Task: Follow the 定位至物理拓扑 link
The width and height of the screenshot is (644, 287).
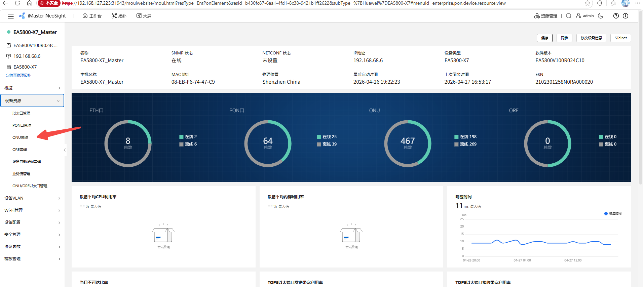Action: (18, 75)
